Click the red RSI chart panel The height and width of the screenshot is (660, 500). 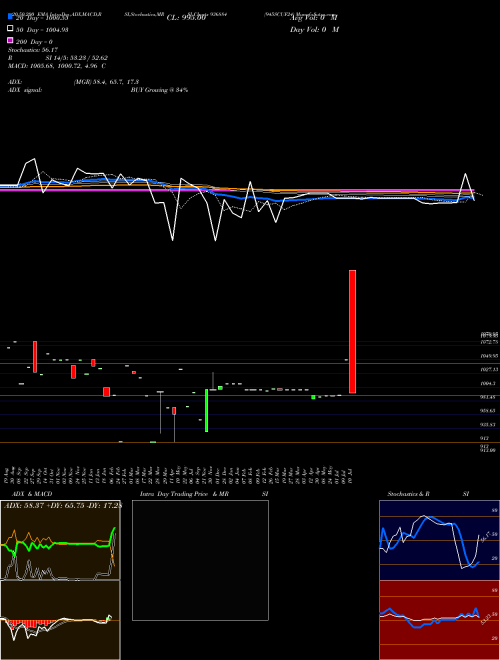439,620
